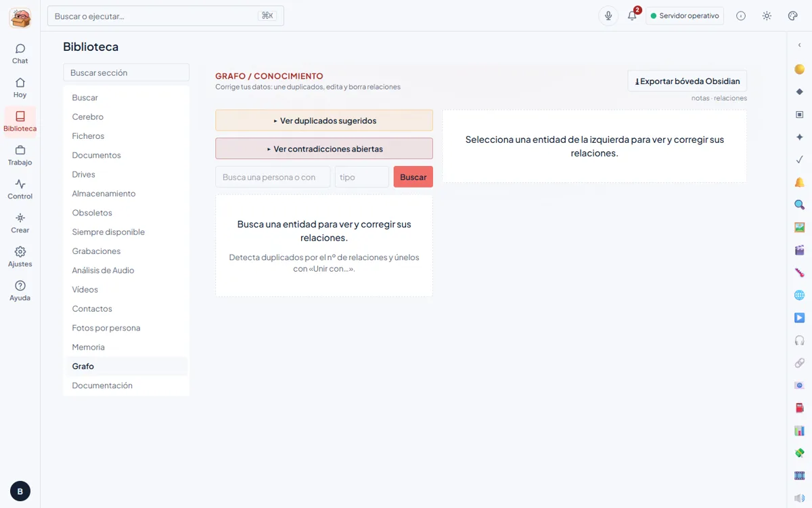Open the color palette icon in header
This screenshot has height=508, width=812.
(793, 16)
